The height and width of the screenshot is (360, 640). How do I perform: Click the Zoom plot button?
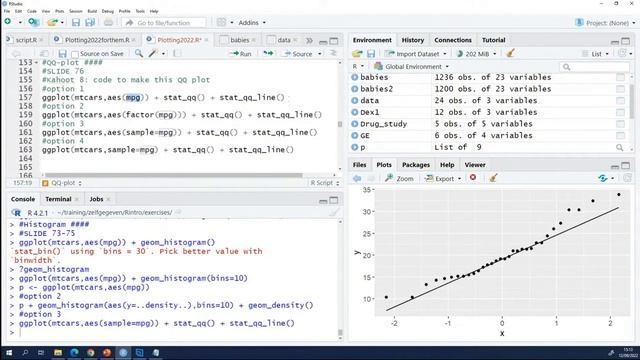(400, 178)
